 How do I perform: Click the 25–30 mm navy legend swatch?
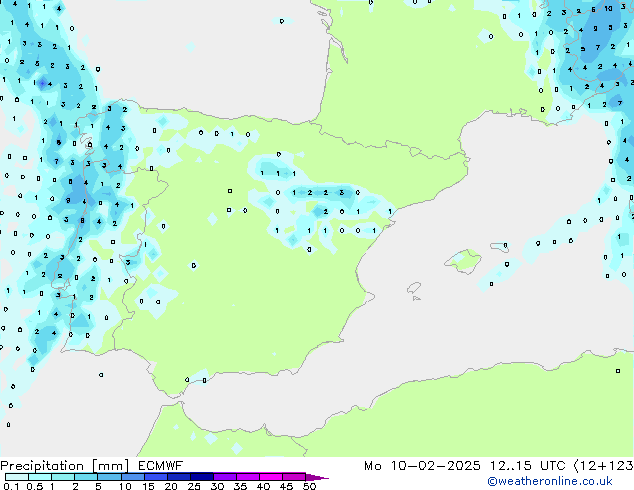pos(201,477)
